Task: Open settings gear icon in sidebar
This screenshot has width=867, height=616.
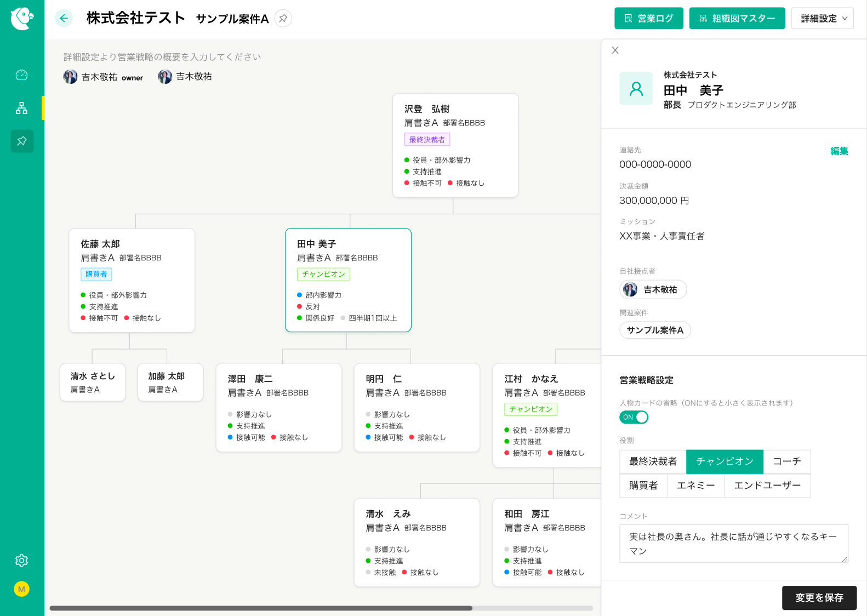Action: click(22, 561)
